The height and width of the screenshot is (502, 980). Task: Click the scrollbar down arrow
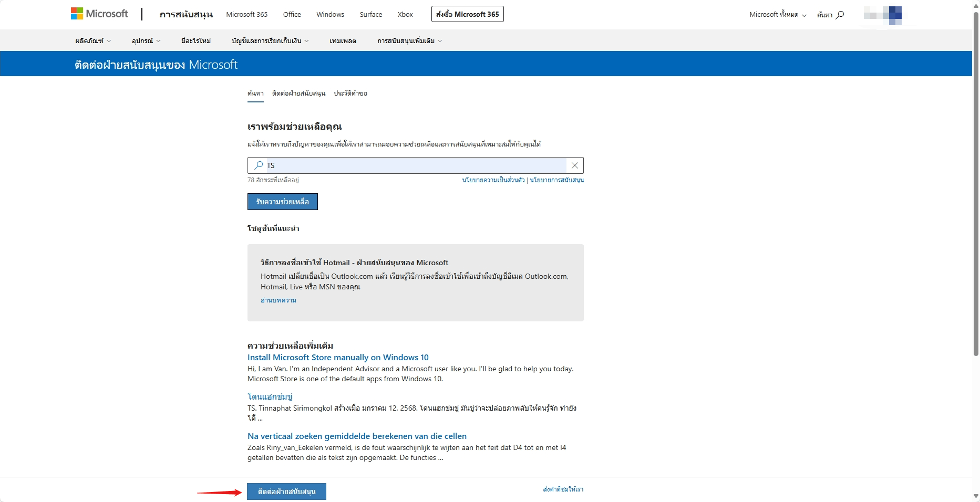click(976, 496)
